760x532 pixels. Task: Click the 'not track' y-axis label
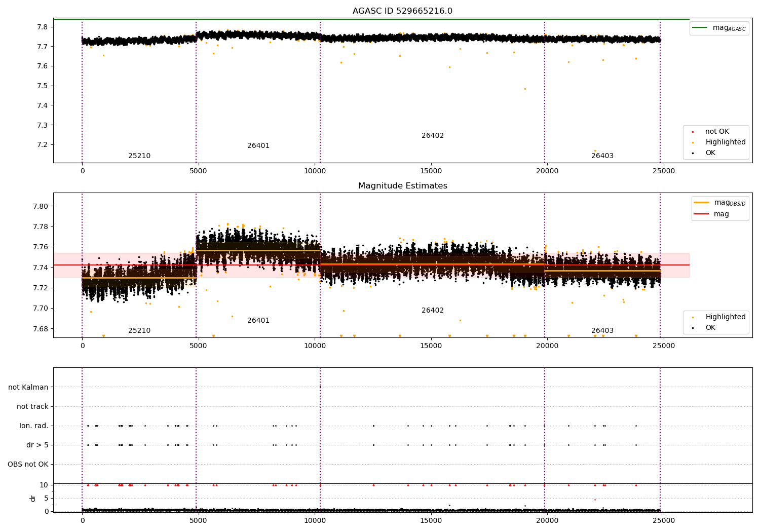tap(32, 407)
